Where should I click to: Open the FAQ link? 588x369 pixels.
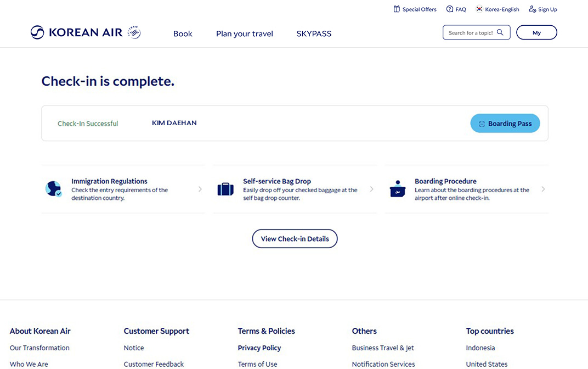point(456,9)
